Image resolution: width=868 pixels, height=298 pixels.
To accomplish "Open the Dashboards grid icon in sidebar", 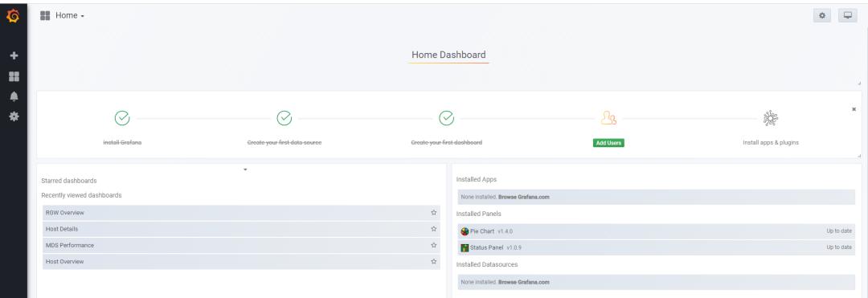I will pos(14,76).
